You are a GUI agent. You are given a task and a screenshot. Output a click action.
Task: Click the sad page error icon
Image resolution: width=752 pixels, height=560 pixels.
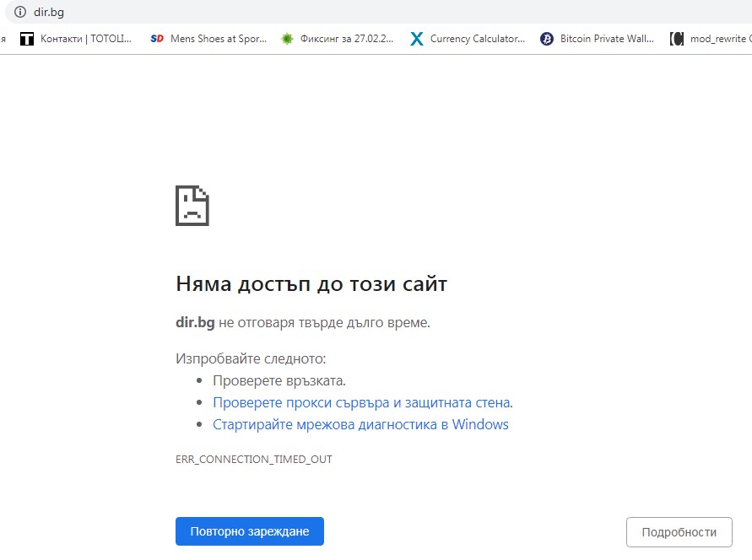pos(192,205)
